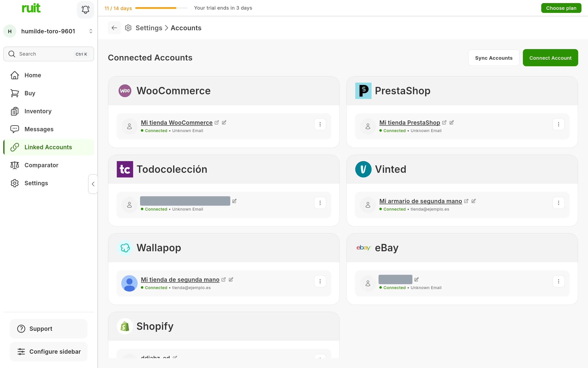
Task: Open the three-dot menu for WooCommerce account
Action: tap(320, 124)
